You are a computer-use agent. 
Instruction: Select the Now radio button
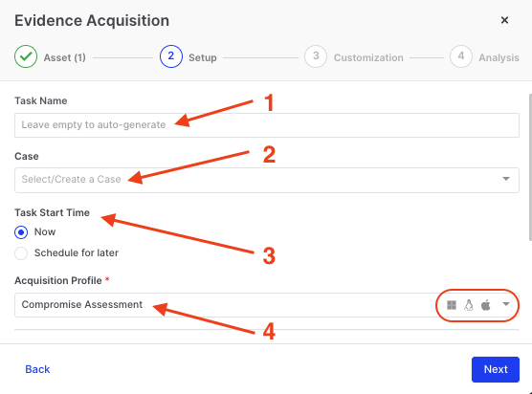pyautogui.click(x=21, y=232)
